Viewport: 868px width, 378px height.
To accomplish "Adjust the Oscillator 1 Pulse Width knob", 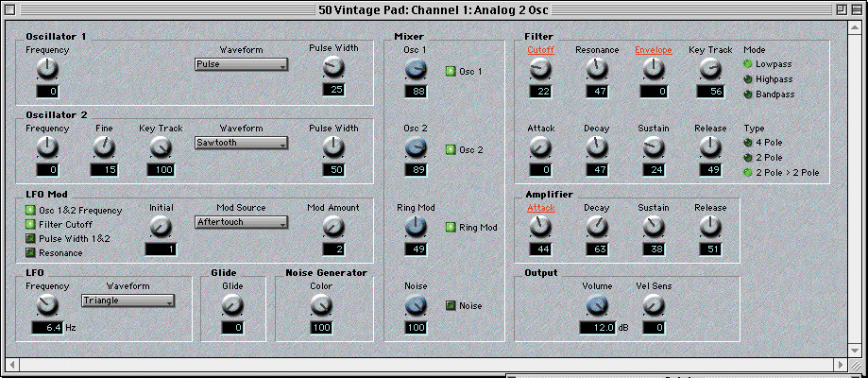I will point(333,67).
